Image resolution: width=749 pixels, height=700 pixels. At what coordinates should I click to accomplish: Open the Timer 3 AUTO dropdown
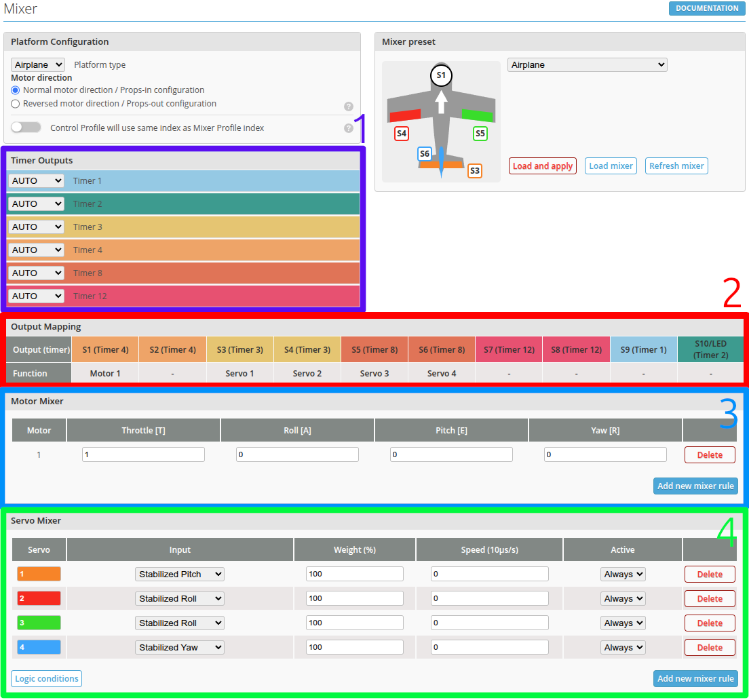point(37,227)
